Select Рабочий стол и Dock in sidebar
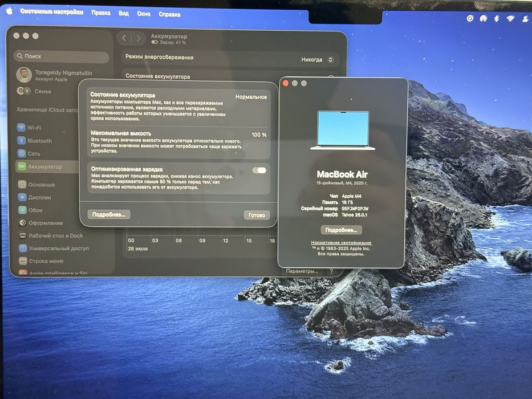532x399 pixels. click(51, 235)
